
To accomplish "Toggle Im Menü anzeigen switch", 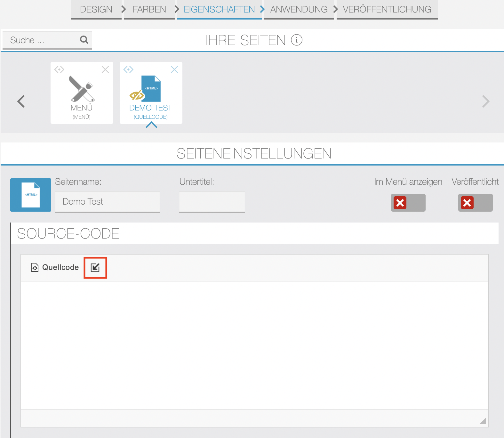I will [408, 203].
